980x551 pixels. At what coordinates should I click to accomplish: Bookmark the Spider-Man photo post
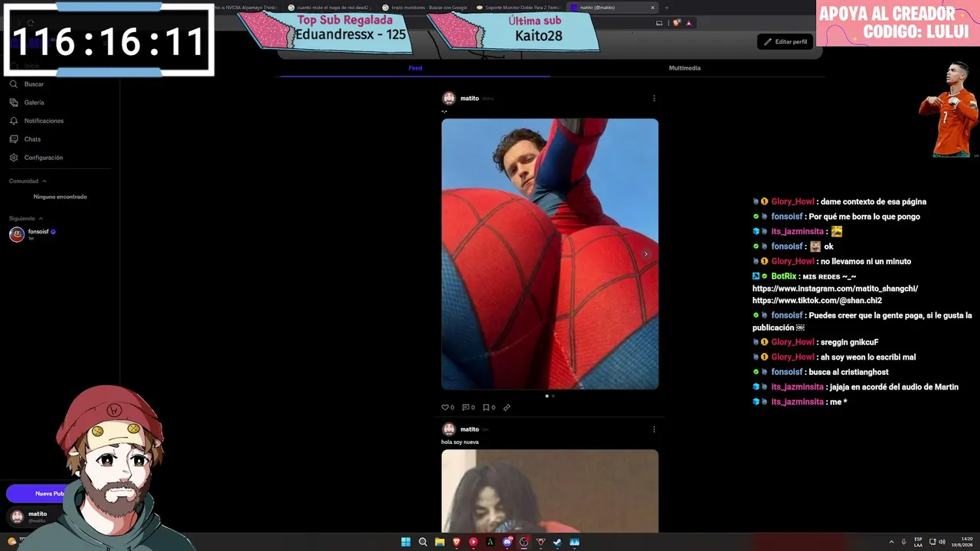point(486,408)
